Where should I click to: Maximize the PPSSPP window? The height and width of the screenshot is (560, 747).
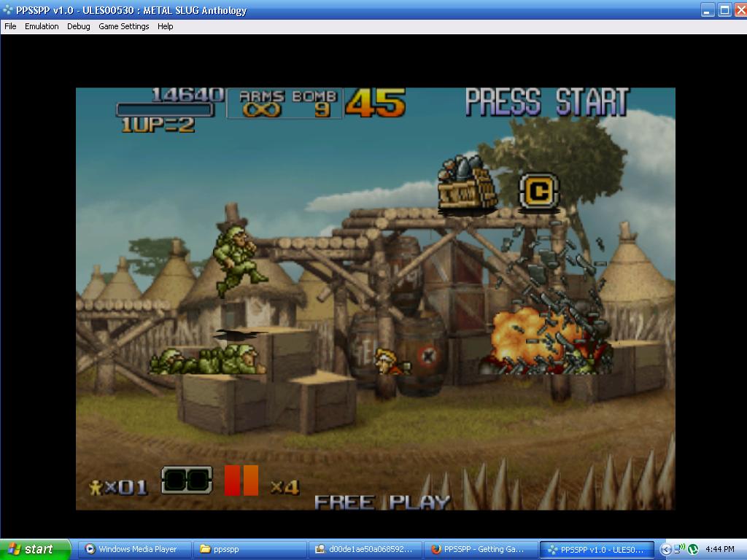[724, 10]
